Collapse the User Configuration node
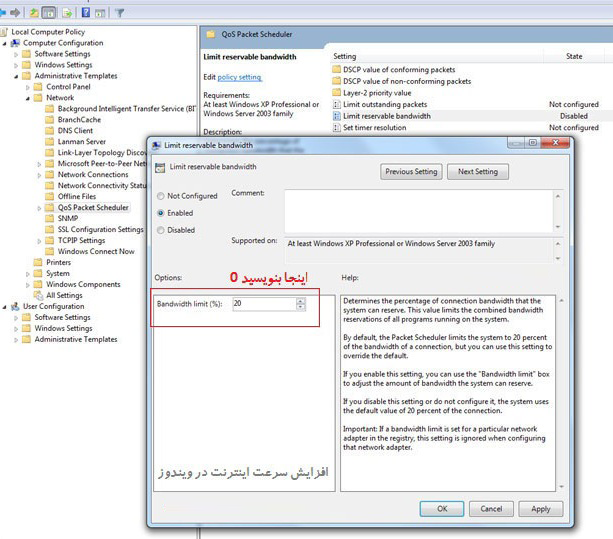Viewport: 613px width, 539px height. click(5, 307)
